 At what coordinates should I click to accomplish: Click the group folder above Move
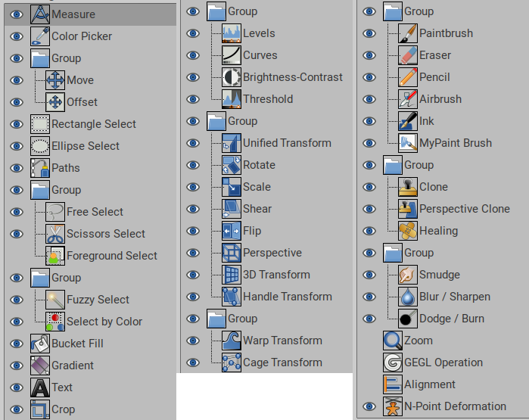click(x=40, y=58)
